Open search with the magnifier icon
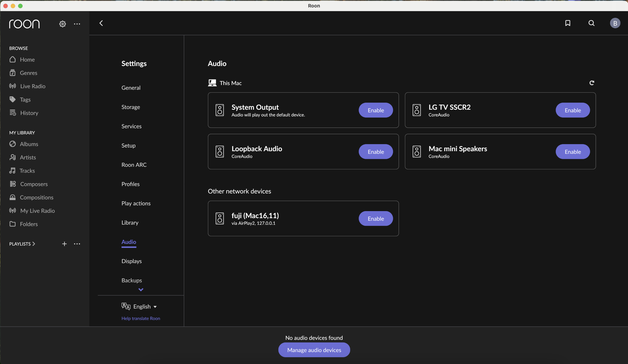The width and height of the screenshot is (628, 364). pyautogui.click(x=591, y=23)
